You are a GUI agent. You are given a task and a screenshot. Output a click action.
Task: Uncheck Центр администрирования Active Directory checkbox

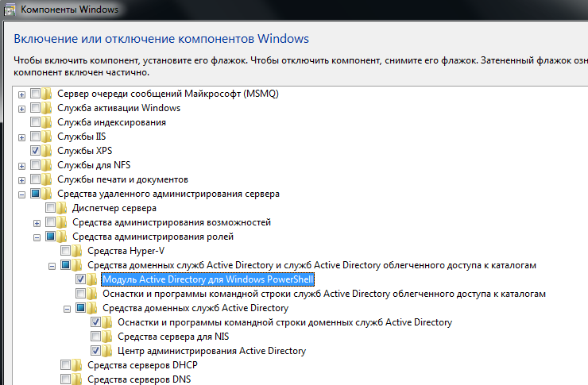[x=96, y=351]
